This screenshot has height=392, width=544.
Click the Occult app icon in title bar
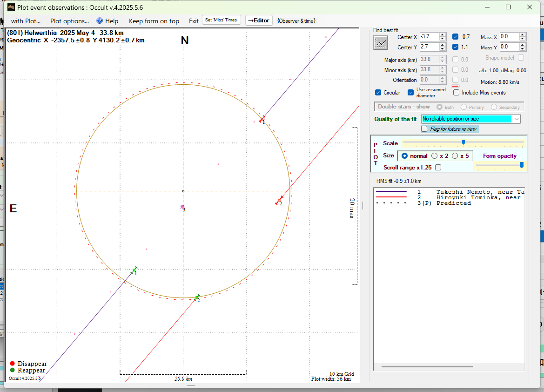(11, 7)
